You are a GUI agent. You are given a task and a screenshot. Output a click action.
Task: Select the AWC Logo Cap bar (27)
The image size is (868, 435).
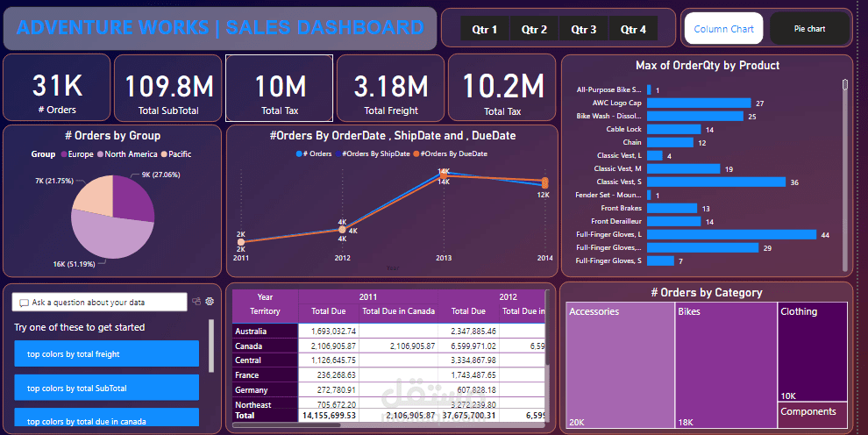point(699,103)
